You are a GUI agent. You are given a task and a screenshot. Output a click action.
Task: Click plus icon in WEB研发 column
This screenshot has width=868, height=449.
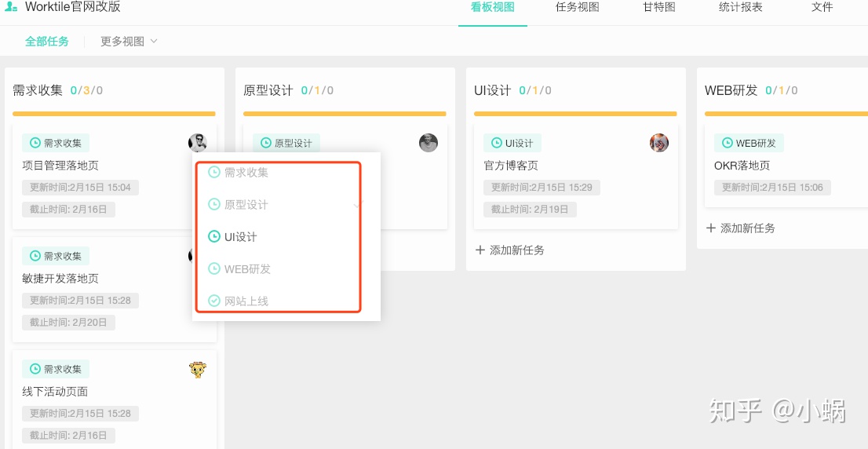(711, 228)
